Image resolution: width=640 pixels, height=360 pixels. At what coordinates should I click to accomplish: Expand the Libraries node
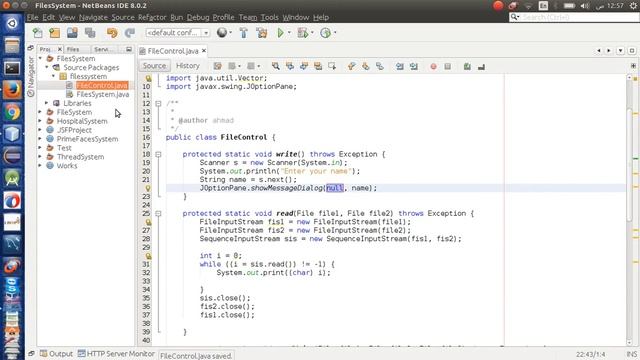(47, 103)
